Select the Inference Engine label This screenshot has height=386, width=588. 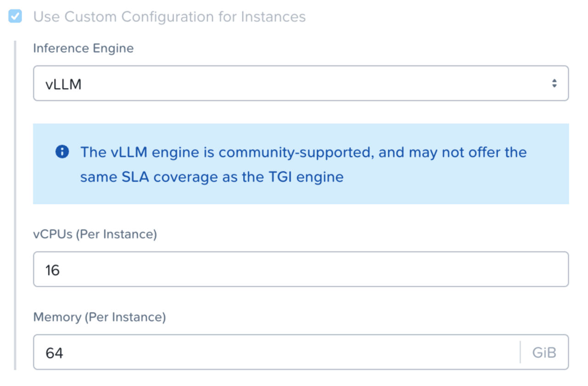pos(83,48)
